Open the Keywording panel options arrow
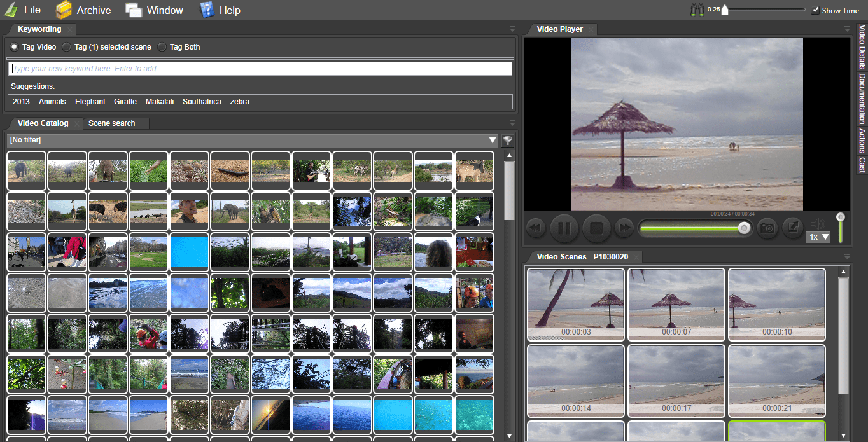Image resolution: width=868 pixels, height=442 pixels. pyautogui.click(x=512, y=29)
